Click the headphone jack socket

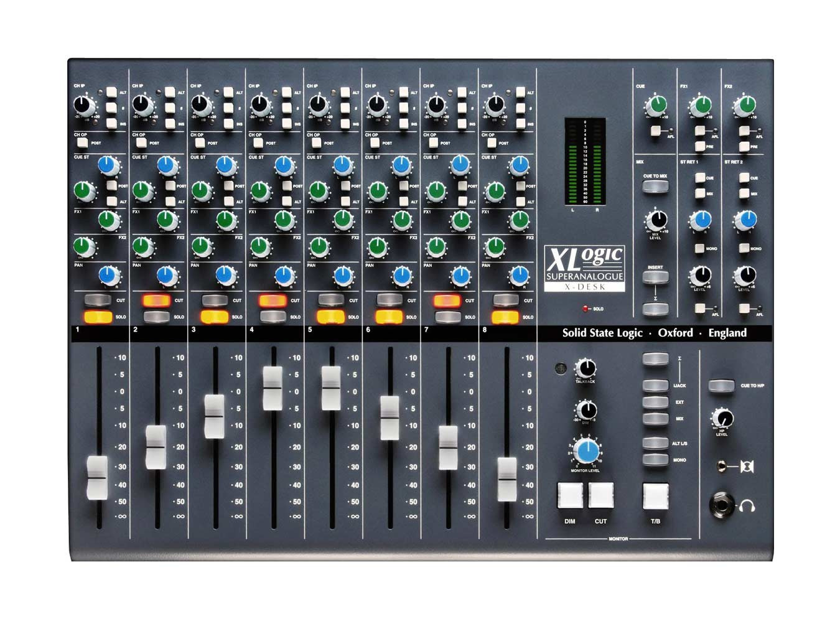[722, 506]
